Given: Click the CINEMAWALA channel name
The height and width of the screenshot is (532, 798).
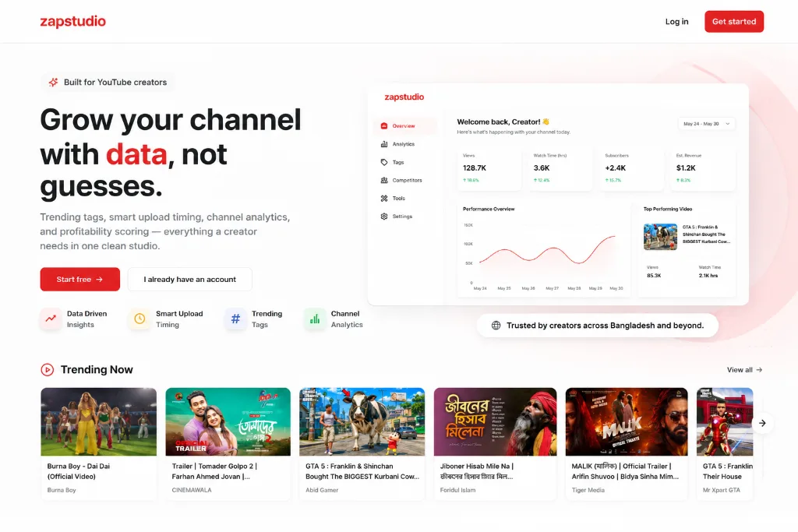Looking at the screenshot, I should [x=192, y=490].
